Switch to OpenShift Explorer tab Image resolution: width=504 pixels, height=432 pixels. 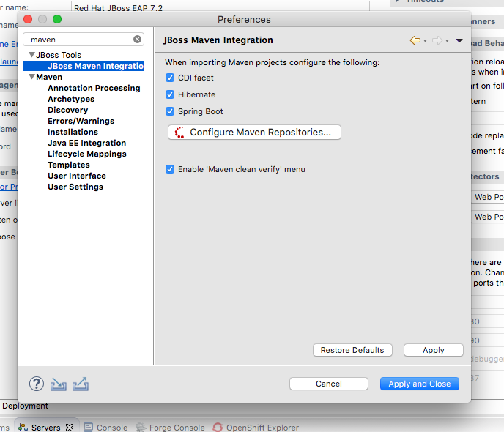pyautogui.click(x=262, y=428)
